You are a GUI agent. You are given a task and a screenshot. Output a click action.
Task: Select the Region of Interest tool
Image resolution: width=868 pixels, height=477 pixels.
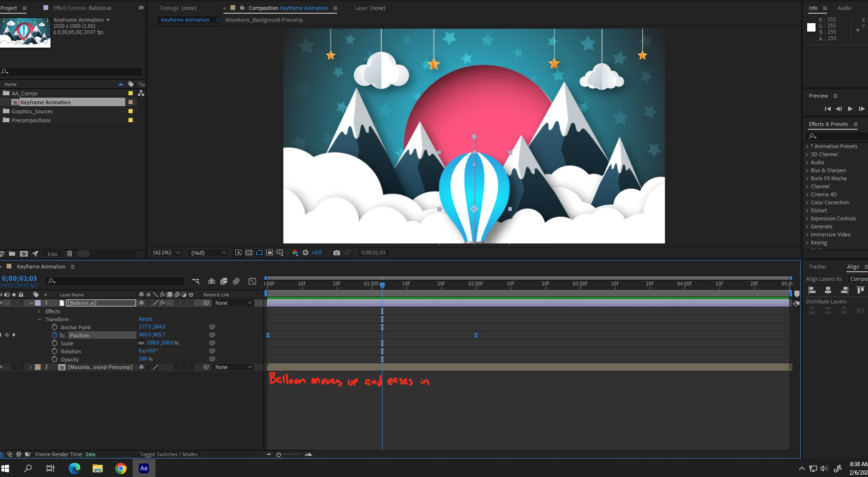270,253
